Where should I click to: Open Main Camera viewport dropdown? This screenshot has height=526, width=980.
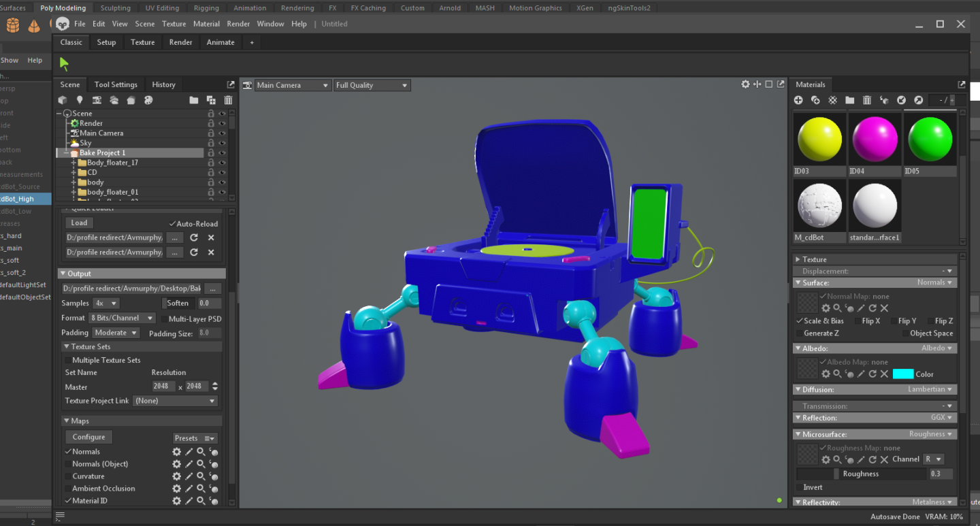pos(293,85)
